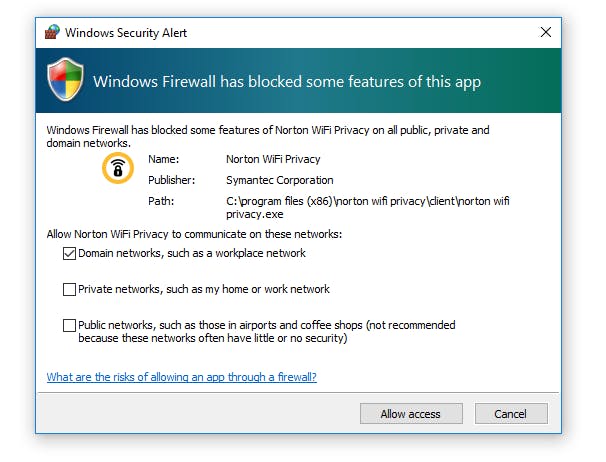The image size is (606, 462).
Task: Click the blocked features description paragraph
Action: 267,136
